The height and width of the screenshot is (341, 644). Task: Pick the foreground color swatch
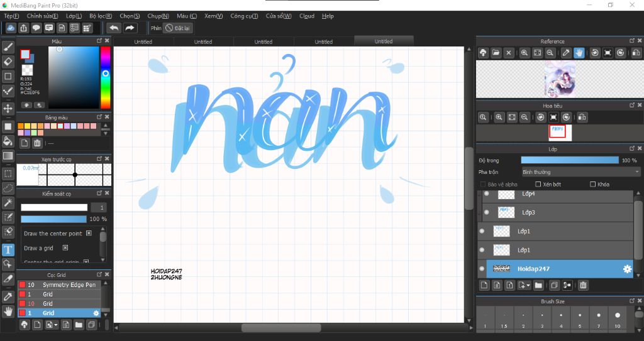(25, 54)
